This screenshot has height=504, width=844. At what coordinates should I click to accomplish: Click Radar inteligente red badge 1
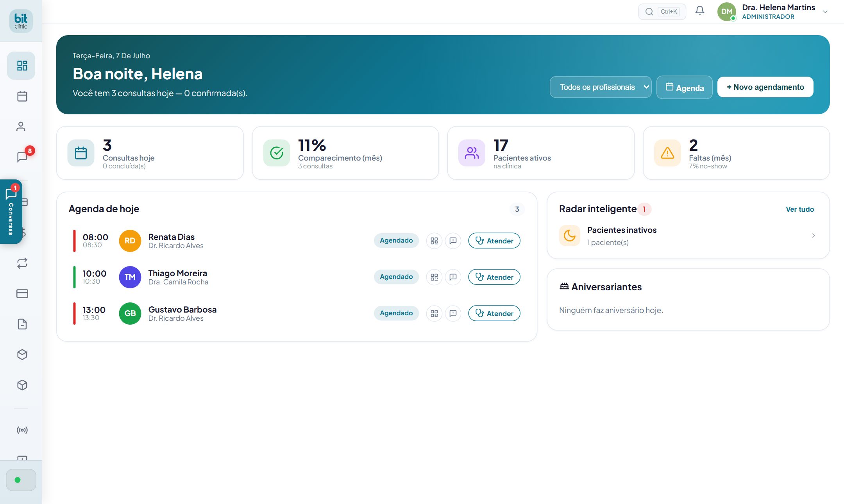pos(644,209)
